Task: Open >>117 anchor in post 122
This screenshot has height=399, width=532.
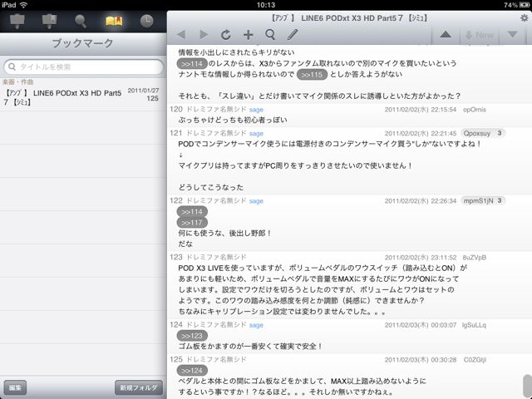Action: coord(192,223)
